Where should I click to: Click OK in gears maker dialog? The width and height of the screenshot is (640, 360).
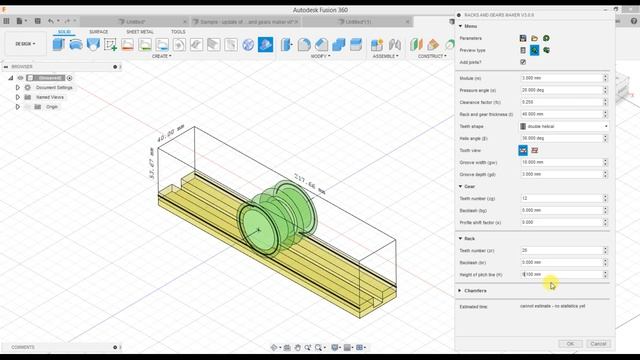click(x=571, y=344)
